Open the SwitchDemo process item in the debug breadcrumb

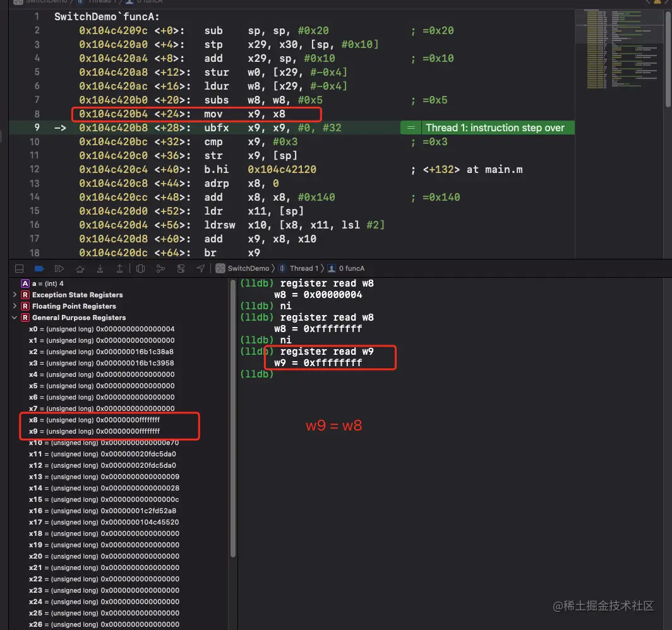[x=248, y=268]
